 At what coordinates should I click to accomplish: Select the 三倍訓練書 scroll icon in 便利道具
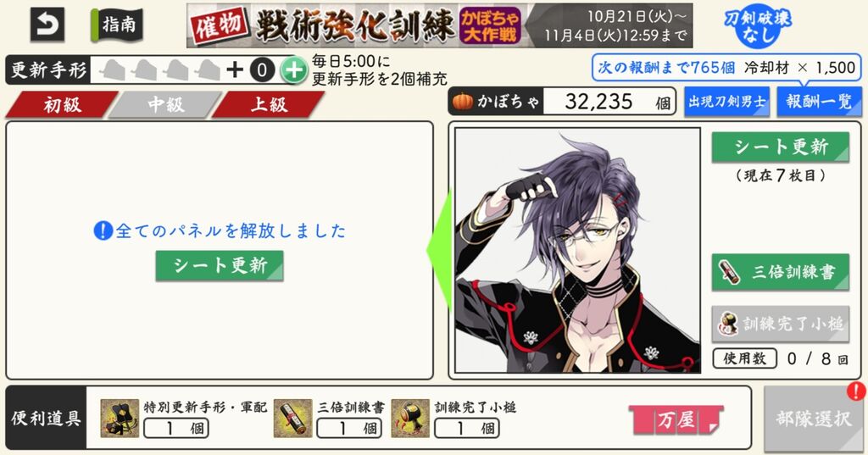point(292,419)
